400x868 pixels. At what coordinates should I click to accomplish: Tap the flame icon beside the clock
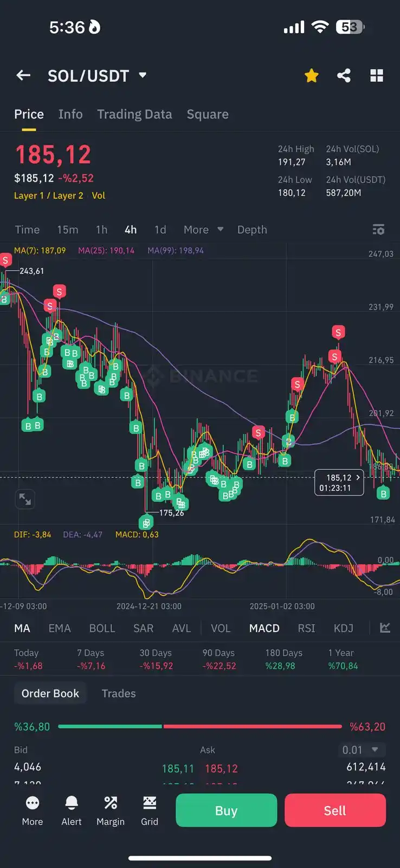[x=94, y=27]
